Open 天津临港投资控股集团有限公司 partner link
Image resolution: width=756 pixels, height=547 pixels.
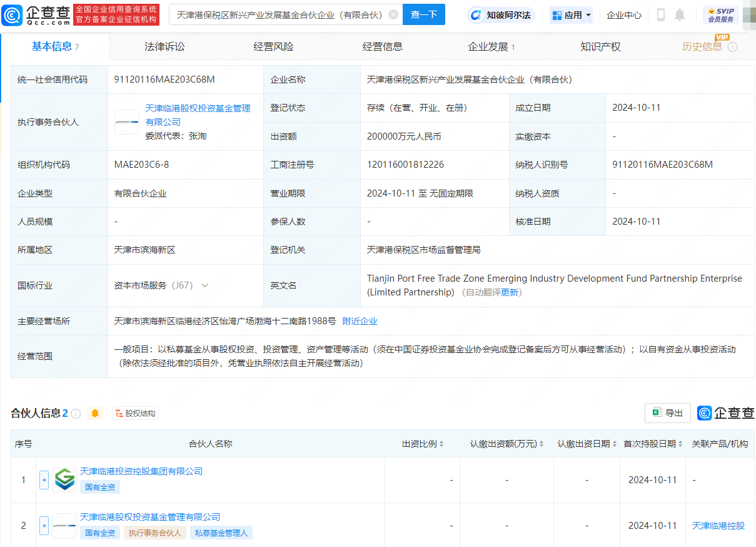(x=141, y=471)
